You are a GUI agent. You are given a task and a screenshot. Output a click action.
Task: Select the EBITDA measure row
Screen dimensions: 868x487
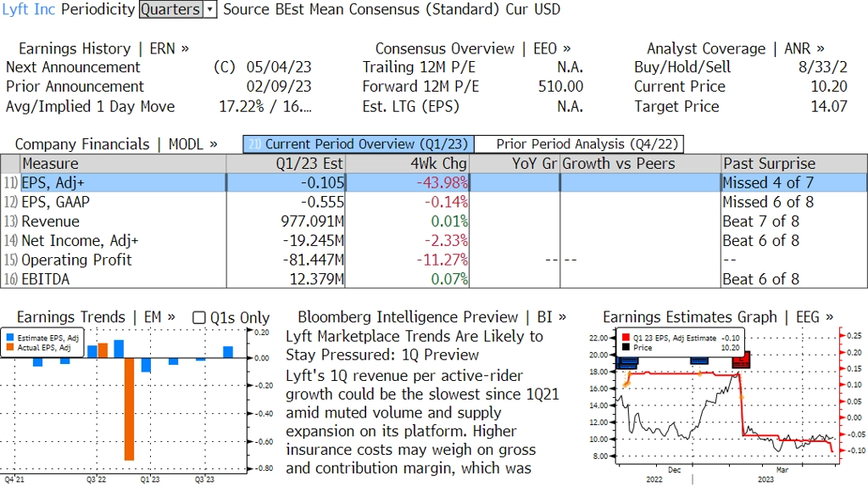click(434, 279)
